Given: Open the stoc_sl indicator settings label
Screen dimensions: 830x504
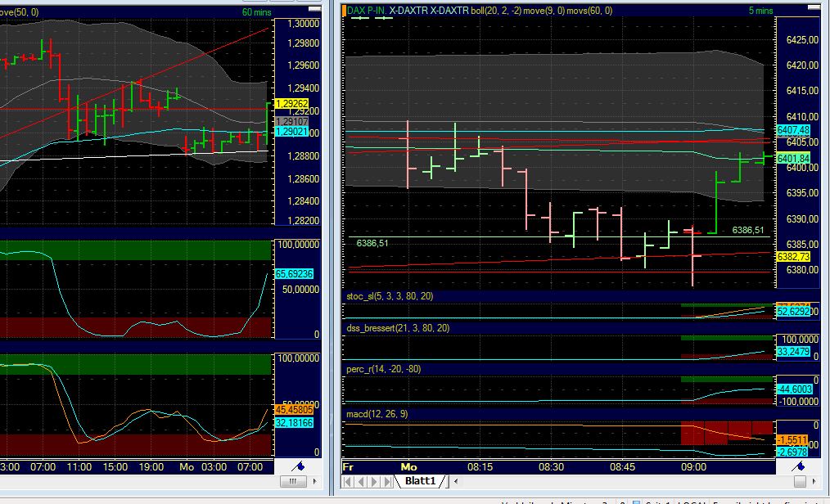Looking at the screenshot, I should [390, 297].
